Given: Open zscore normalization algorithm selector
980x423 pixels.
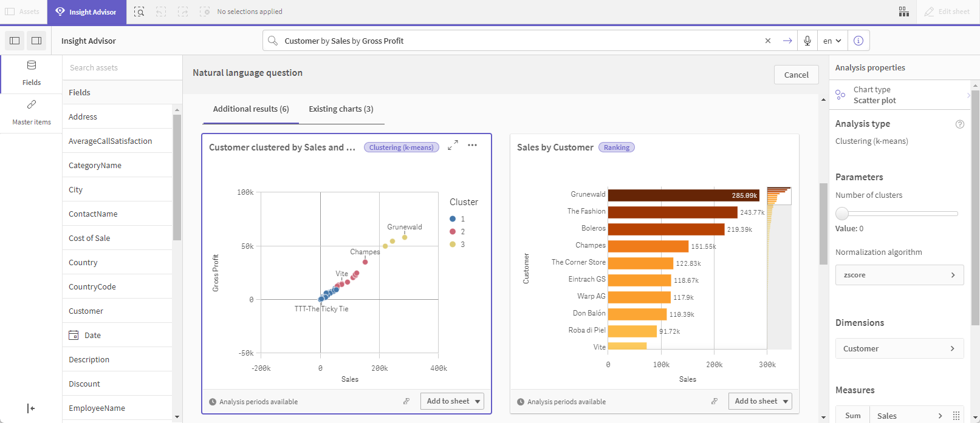Looking at the screenshot, I should click(899, 275).
